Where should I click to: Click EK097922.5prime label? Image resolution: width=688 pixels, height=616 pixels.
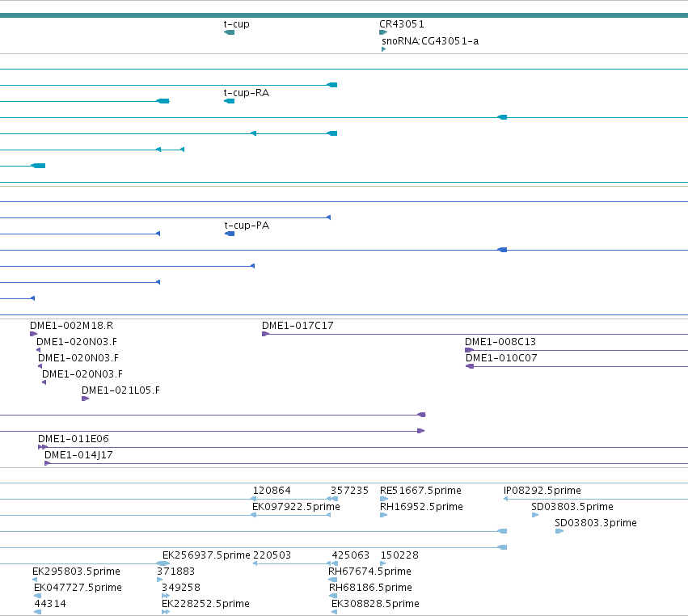(296, 507)
